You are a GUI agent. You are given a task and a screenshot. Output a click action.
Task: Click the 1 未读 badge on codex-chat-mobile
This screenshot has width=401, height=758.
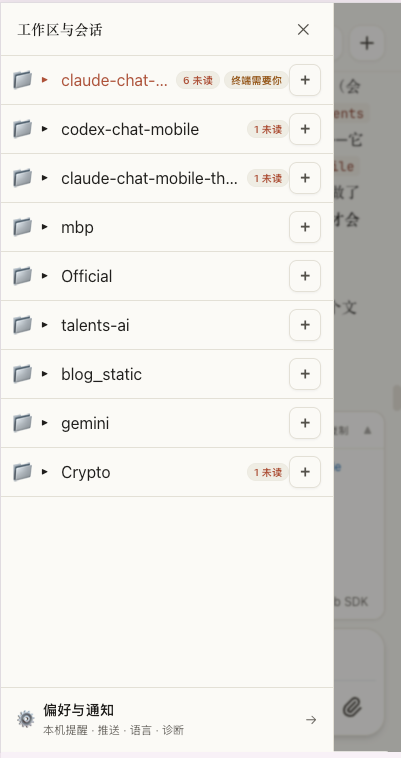click(268, 130)
